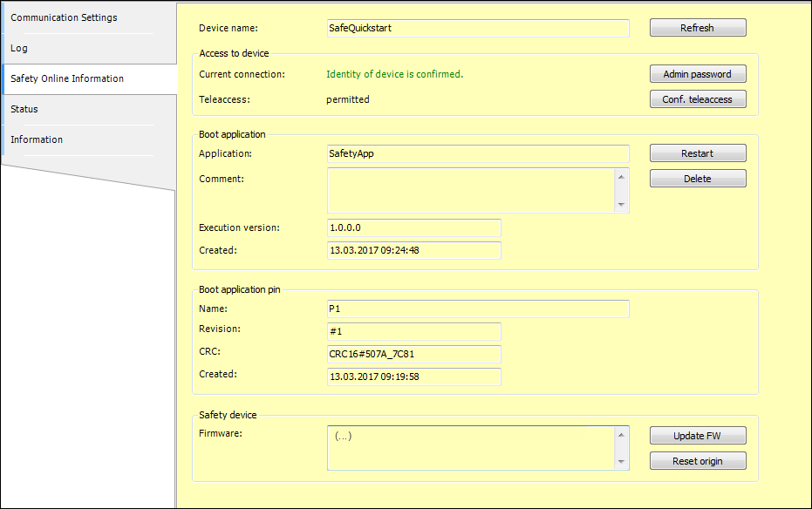This screenshot has width=812, height=509.
Task: Open the Status page
Action: (24, 108)
